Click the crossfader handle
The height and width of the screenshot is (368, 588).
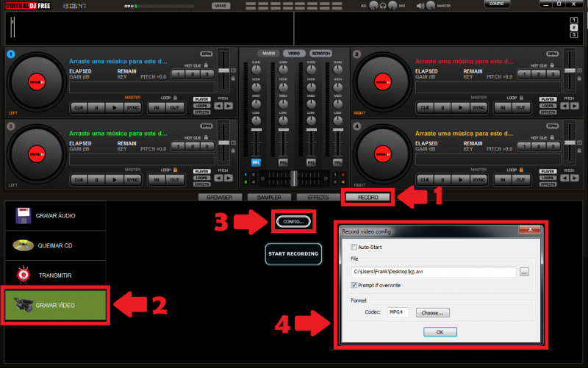click(293, 178)
